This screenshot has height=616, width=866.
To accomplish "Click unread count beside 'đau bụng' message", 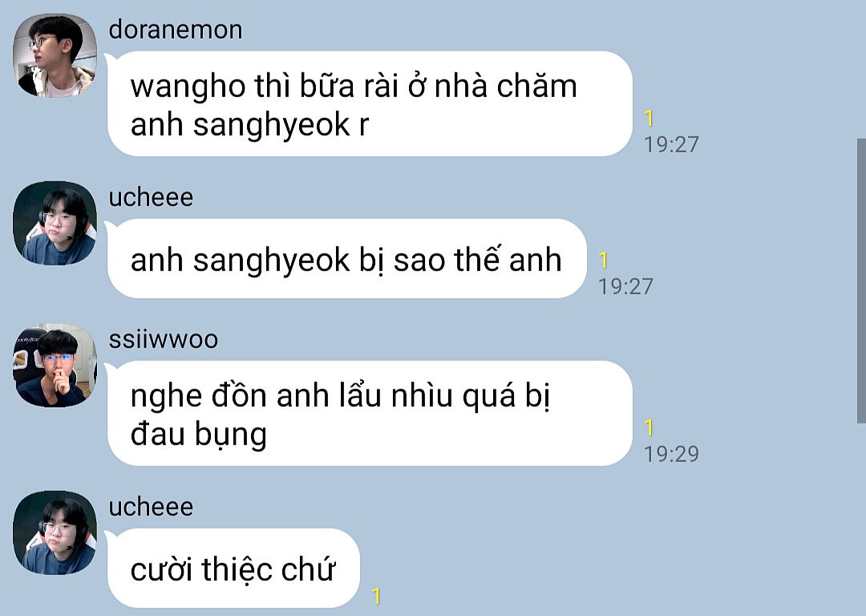I will coord(649,428).
